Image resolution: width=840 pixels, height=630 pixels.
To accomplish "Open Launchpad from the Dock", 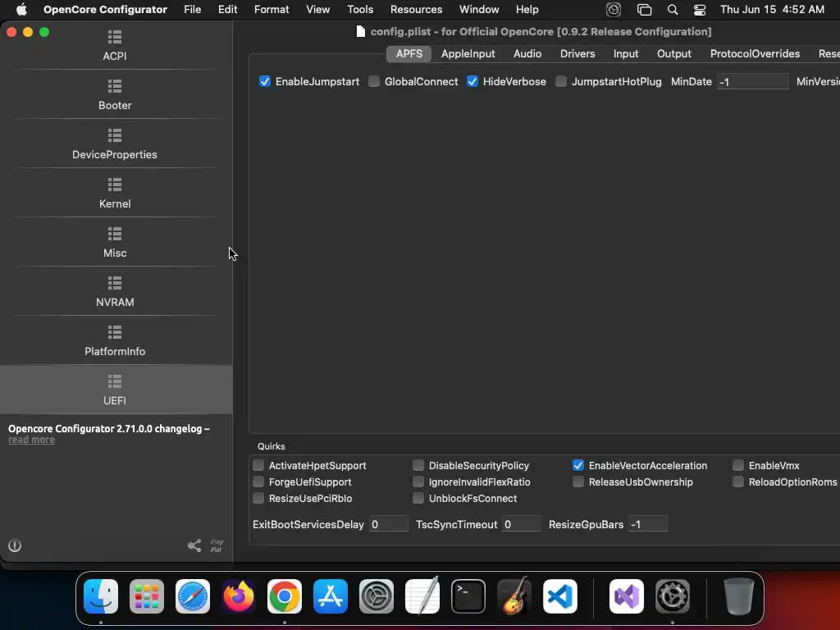I will click(x=147, y=596).
